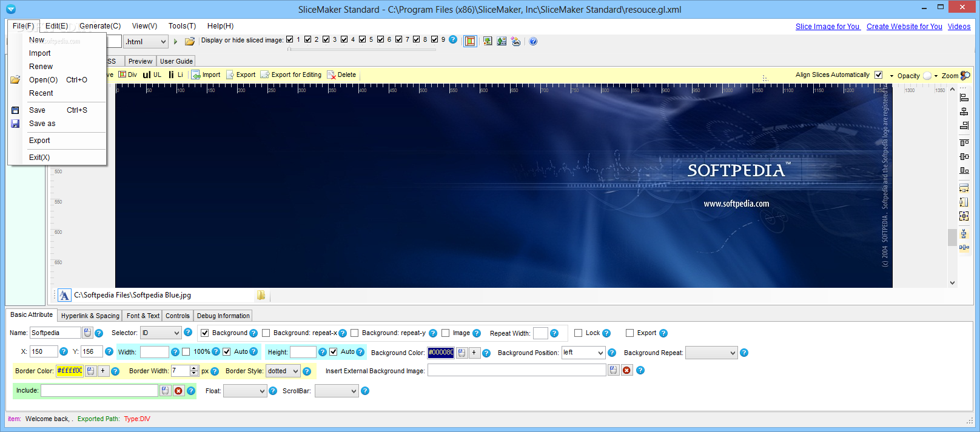980x432 pixels.
Task: Check the Lock checkbox
Action: click(x=578, y=333)
